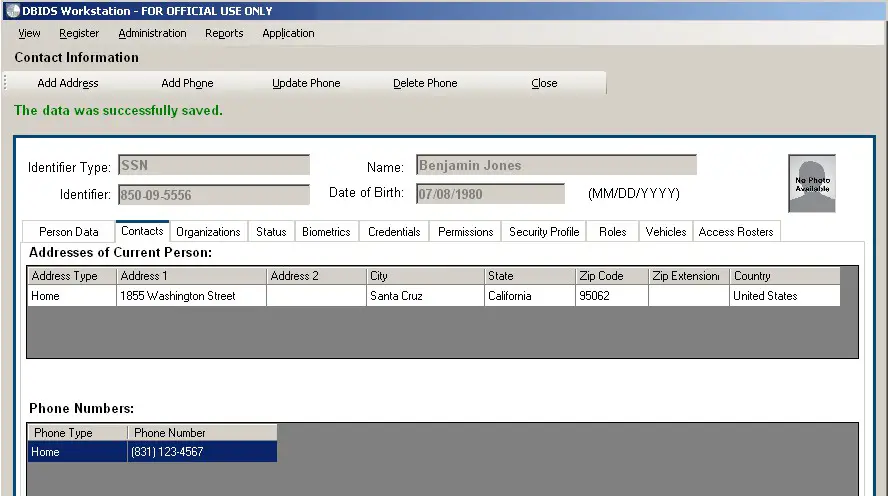Click the Name field Benjamin Jones
Image resolution: width=888 pixels, height=496 pixels.
coord(556,165)
